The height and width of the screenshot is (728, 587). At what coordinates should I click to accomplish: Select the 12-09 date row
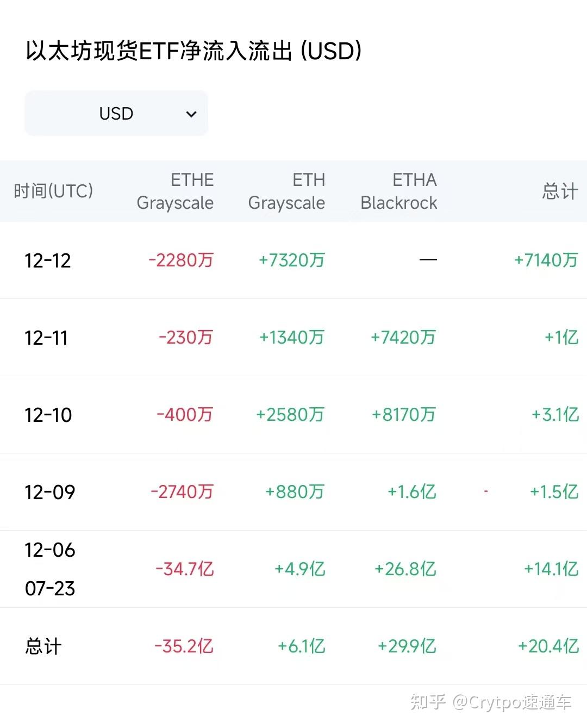pos(293,492)
